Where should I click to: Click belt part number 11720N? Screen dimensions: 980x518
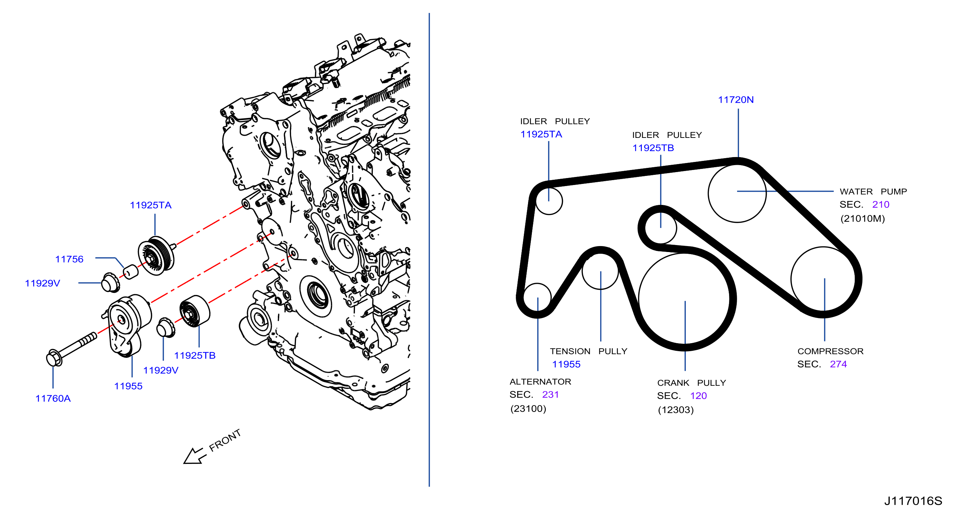736,100
